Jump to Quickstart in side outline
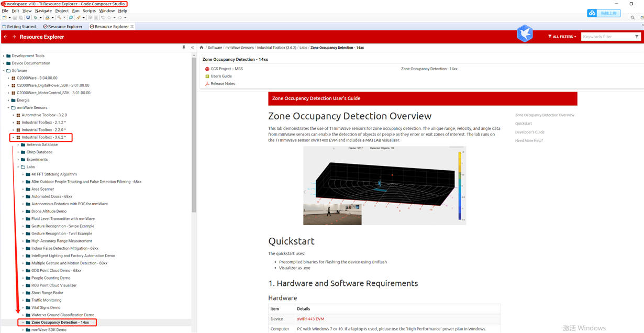Viewport: 644px width, 333px height. [524, 124]
